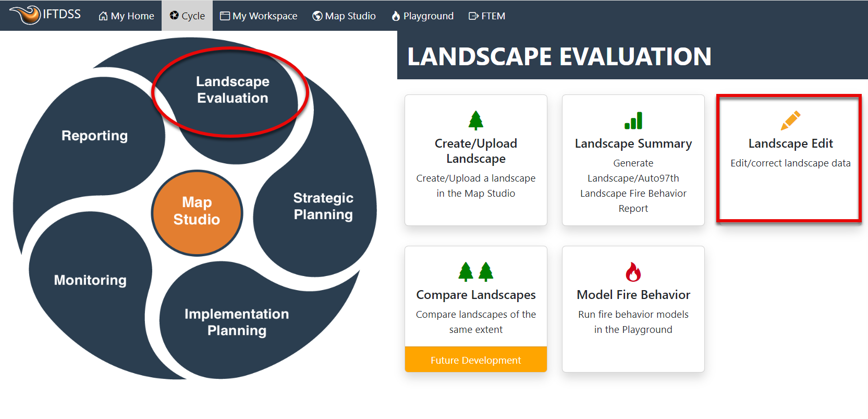Select Strategic Planning in the cycle wheel

(x=323, y=206)
